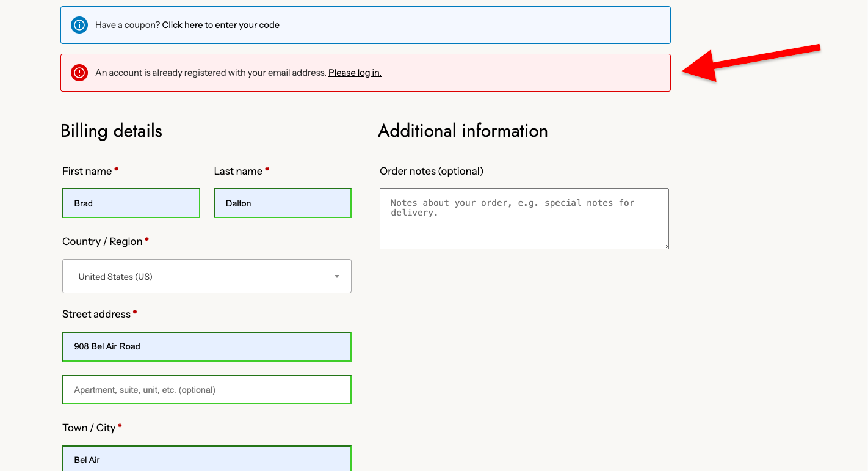
Task: Open the 'Click here to enter your code' link
Action: click(x=220, y=25)
